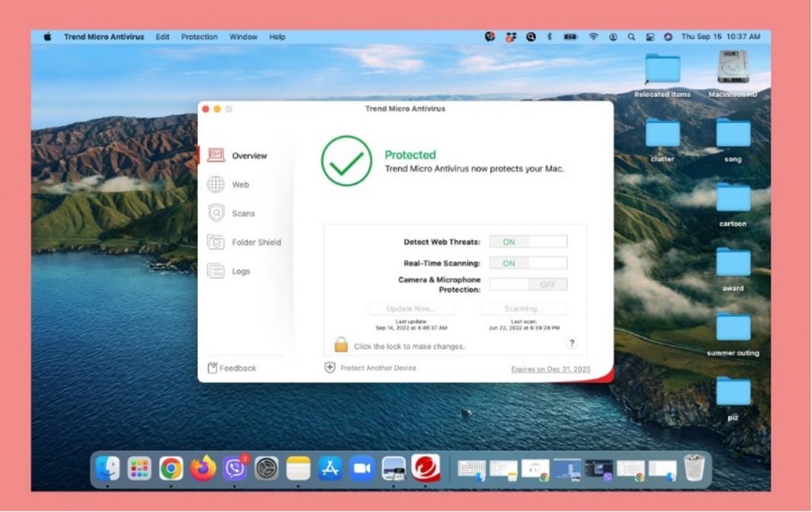
Task: Enable Camera & Microphone Protection switch
Action: [x=528, y=284]
